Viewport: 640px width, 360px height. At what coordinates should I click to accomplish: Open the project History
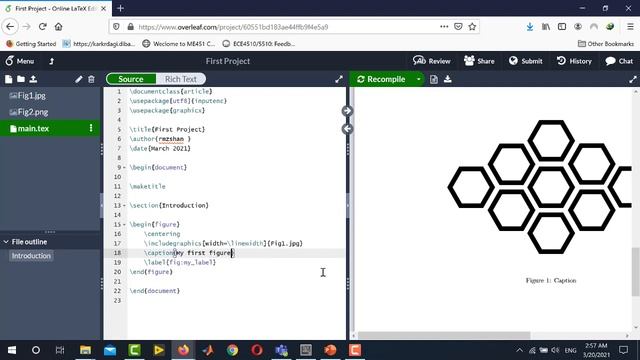click(574, 61)
